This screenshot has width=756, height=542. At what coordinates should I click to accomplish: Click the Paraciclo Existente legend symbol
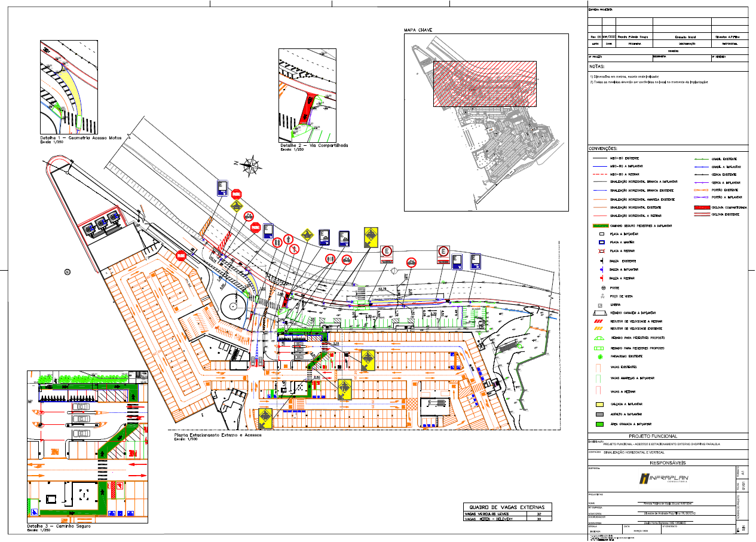pyautogui.click(x=598, y=357)
